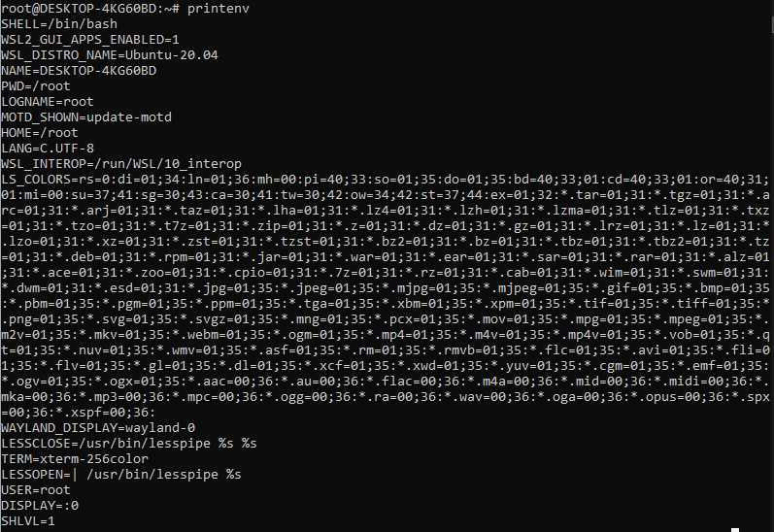Click the SHELL=/bin/bash line
The height and width of the screenshot is (532, 774).
(59, 24)
